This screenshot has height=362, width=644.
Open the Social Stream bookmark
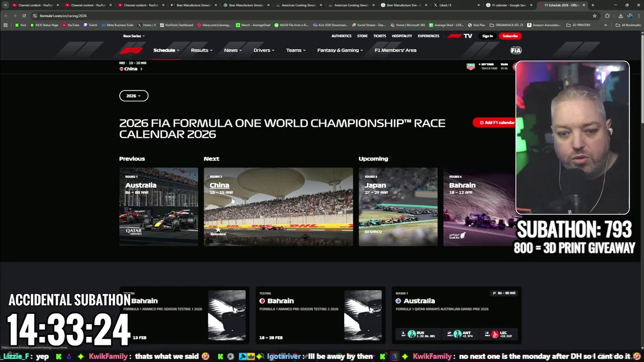369,25
